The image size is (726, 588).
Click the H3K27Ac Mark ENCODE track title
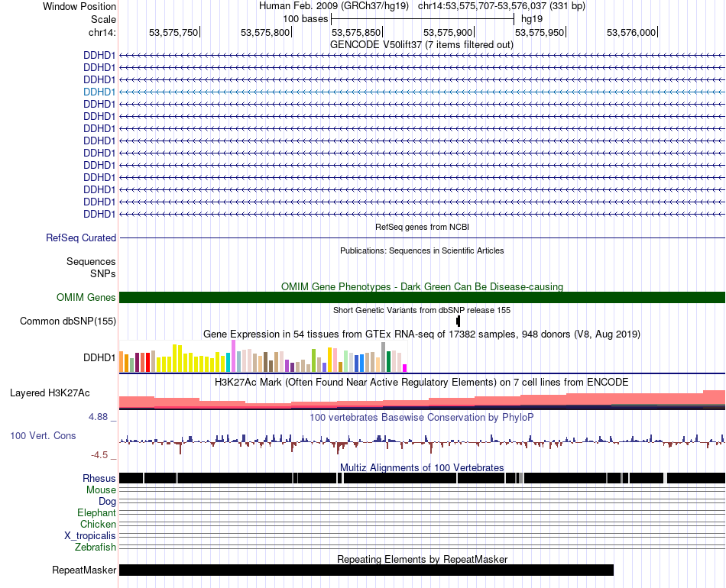(422, 382)
